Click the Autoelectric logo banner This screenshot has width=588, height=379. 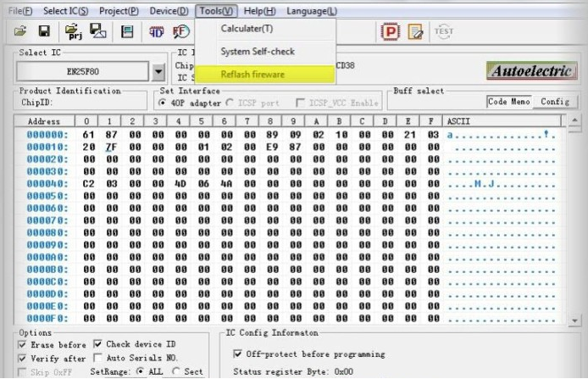pos(532,70)
